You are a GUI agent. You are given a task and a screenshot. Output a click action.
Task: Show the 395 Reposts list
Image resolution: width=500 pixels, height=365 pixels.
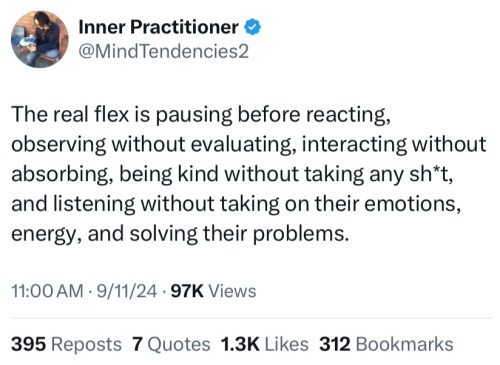point(66,344)
